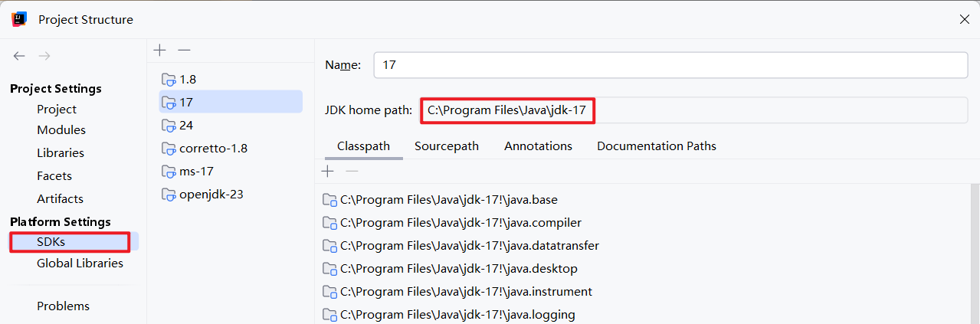Click the java.datatransfer entry folder icon
Screen dimensions: 980x324
[329, 246]
